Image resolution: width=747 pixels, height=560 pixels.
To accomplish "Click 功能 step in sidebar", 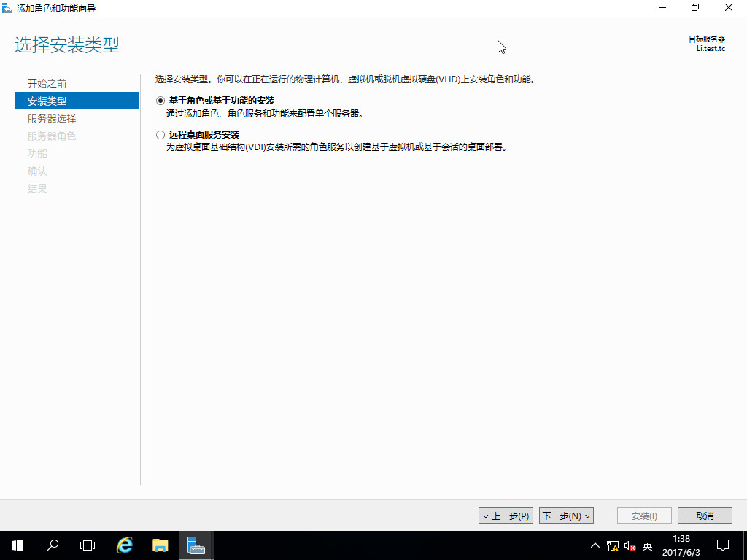I will 37,154.
